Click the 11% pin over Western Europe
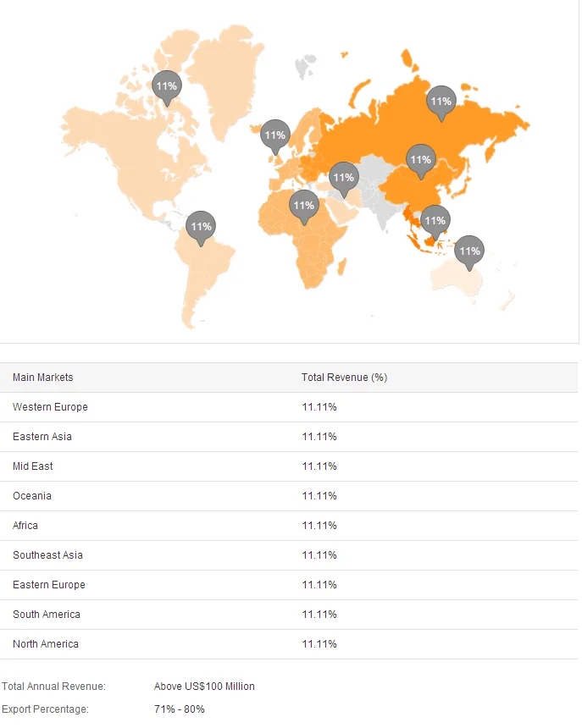 [274, 135]
